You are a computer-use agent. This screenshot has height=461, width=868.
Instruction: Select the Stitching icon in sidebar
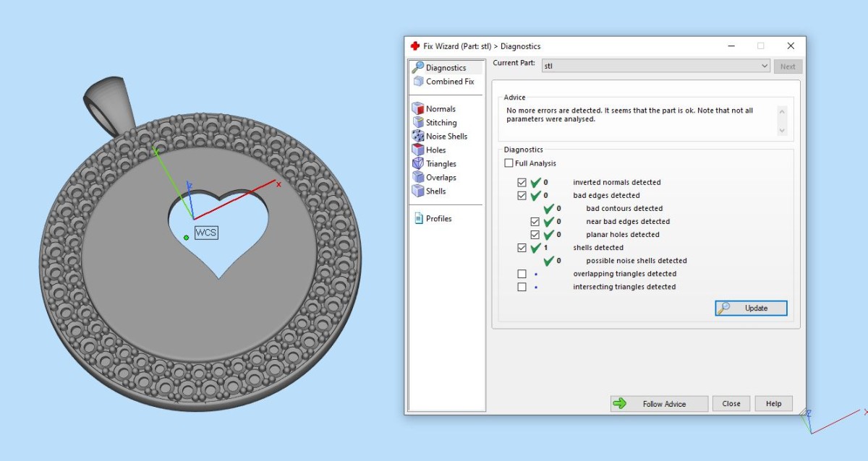(x=417, y=123)
